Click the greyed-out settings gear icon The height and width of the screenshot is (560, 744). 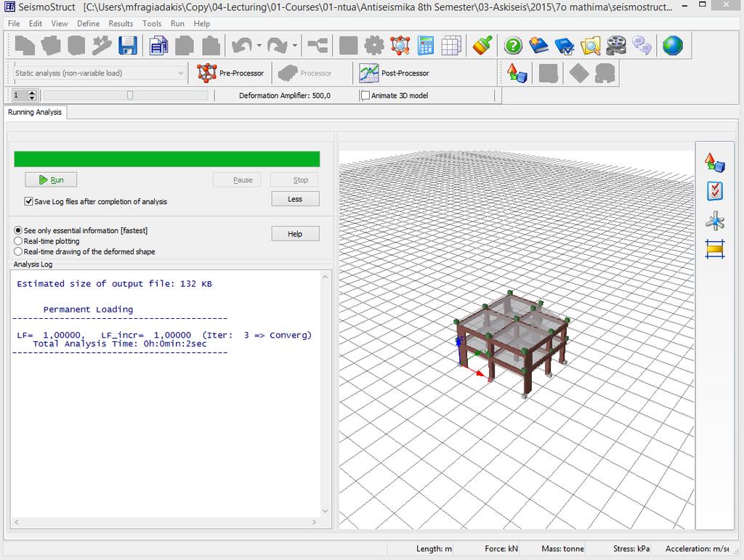click(x=374, y=46)
